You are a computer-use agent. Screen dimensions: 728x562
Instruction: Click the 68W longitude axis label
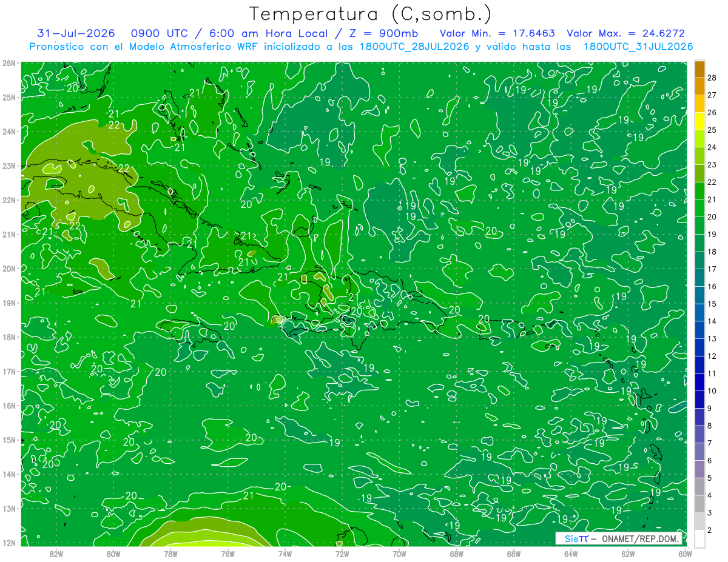click(457, 554)
